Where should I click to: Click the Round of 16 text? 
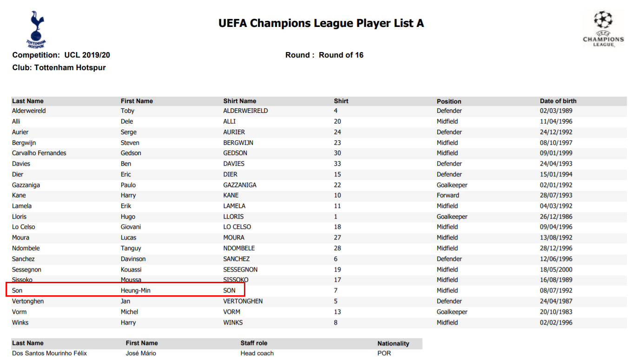click(341, 55)
